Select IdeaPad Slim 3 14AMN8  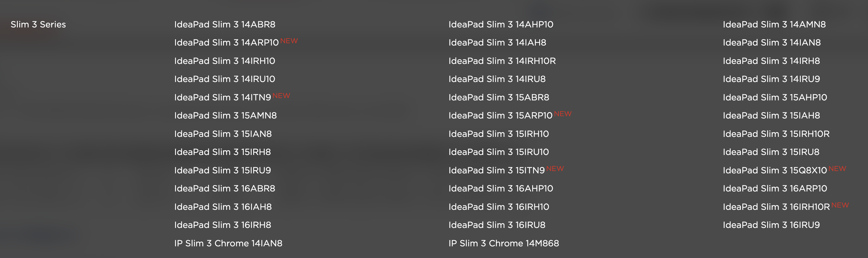774,25
